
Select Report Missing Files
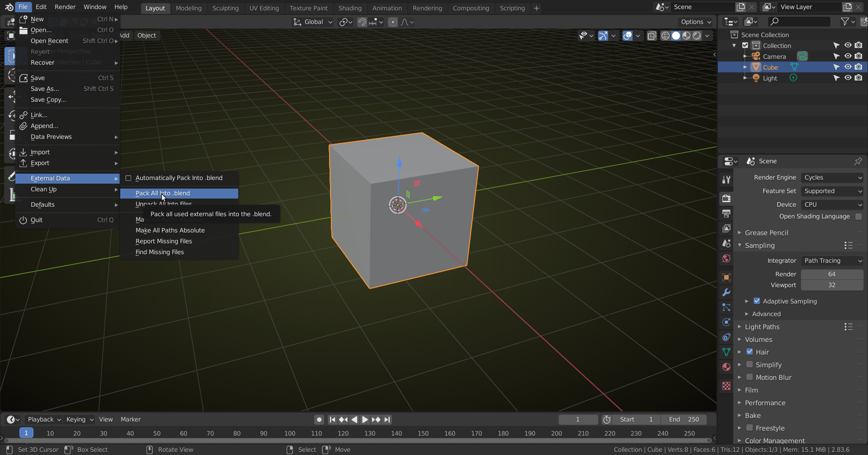coord(179,242)
